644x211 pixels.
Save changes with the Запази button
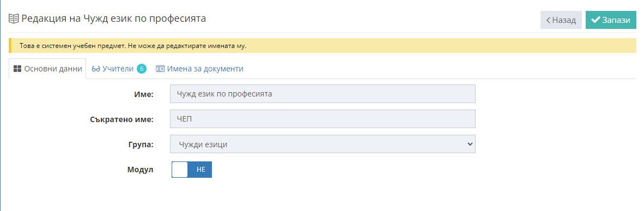pos(611,20)
